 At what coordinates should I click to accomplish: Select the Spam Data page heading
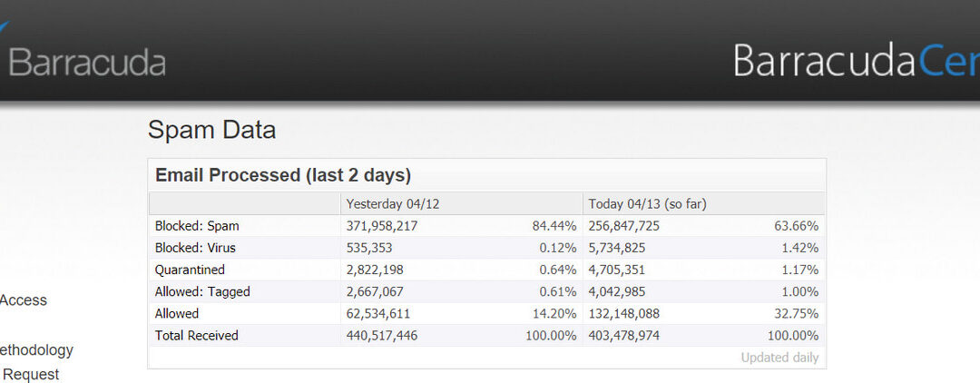pos(211,131)
